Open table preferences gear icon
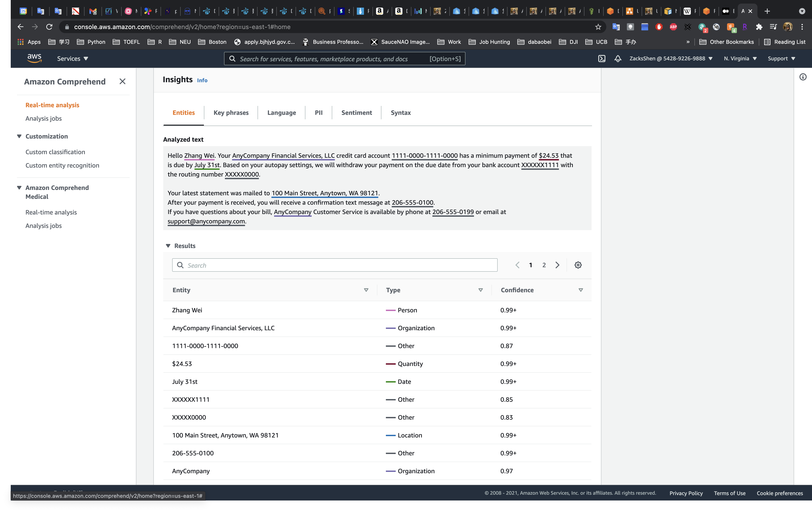This screenshot has width=812, height=513. point(578,265)
